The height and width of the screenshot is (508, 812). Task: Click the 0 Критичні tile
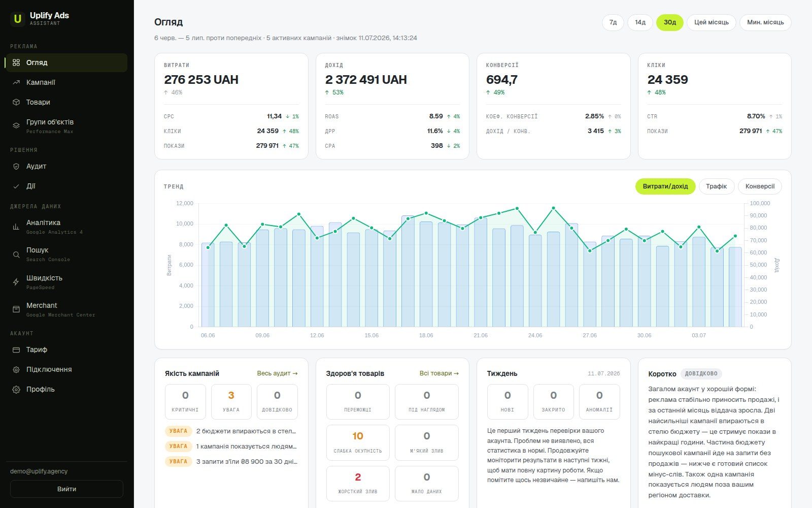click(x=185, y=402)
